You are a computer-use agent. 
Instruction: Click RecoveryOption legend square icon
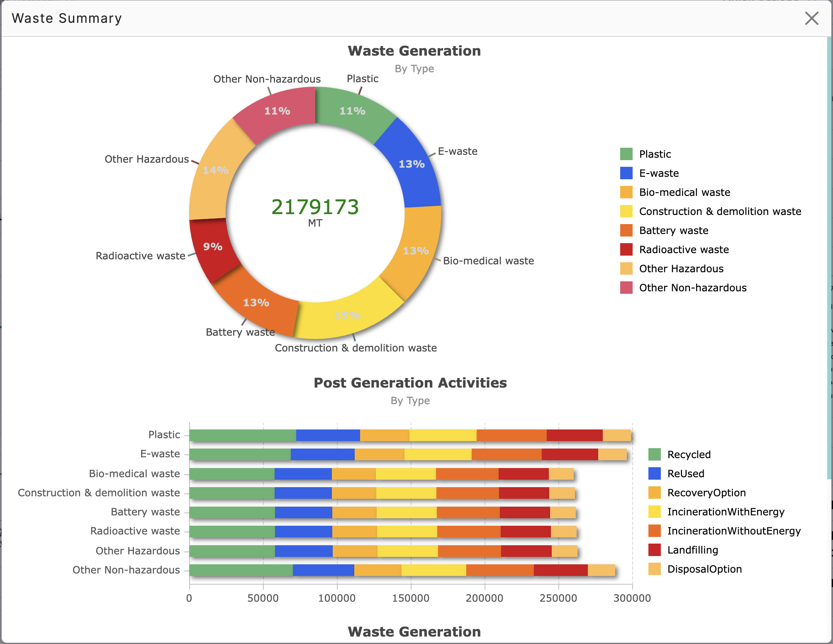point(655,493)
